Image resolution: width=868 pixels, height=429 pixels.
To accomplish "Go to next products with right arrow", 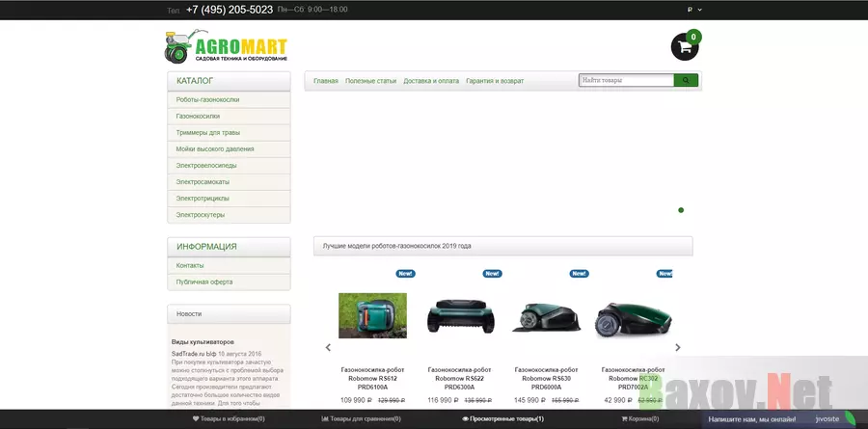I will [x=678, y=348].
